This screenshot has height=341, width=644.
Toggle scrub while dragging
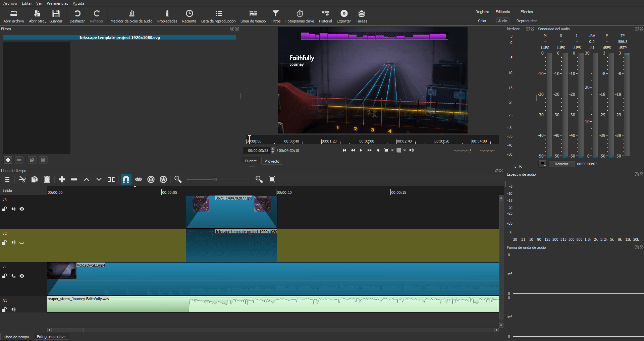(139, 179)
